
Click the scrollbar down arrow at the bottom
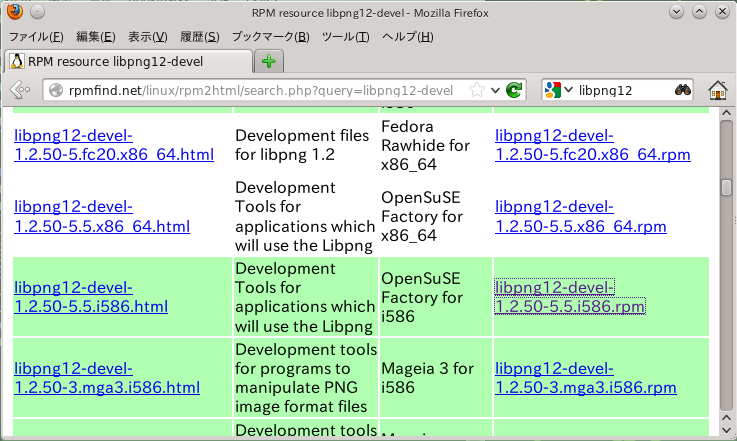click(726, 430)
